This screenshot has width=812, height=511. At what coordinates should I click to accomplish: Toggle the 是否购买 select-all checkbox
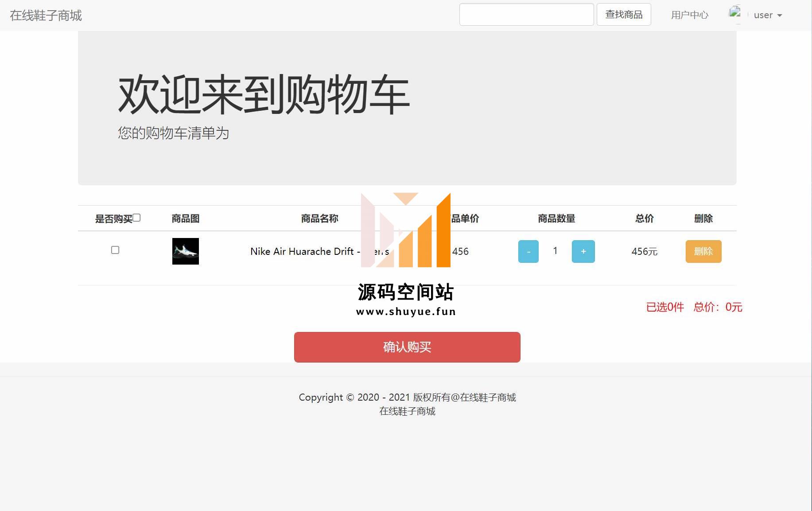pyautogui.click(x=137, y=218)
